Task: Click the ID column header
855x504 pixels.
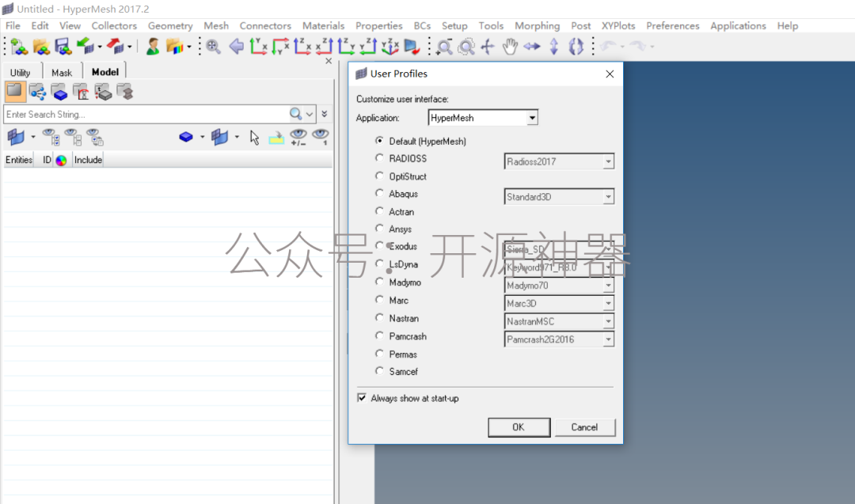Action: coord(47,160)
